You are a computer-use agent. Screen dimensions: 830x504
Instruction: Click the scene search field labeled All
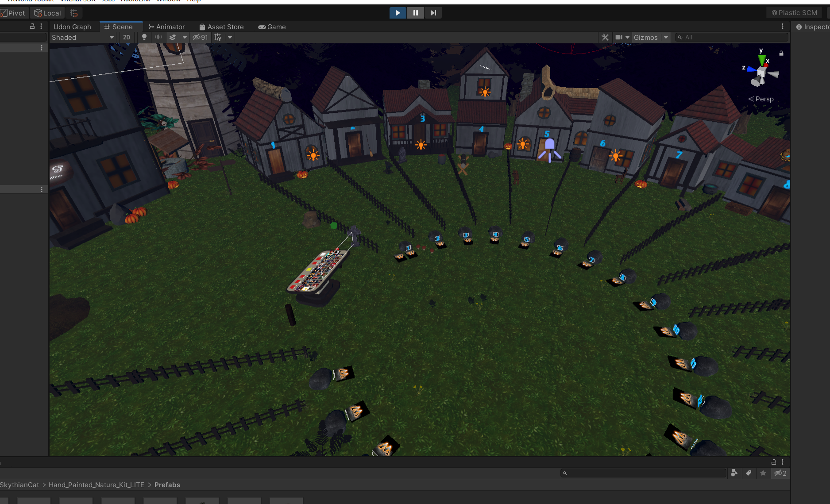point(731,38)
